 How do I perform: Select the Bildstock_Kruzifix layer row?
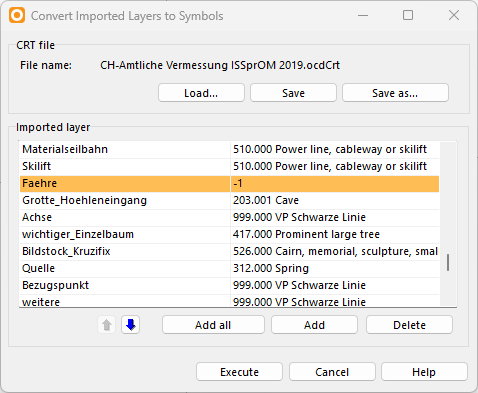point(230,251)
